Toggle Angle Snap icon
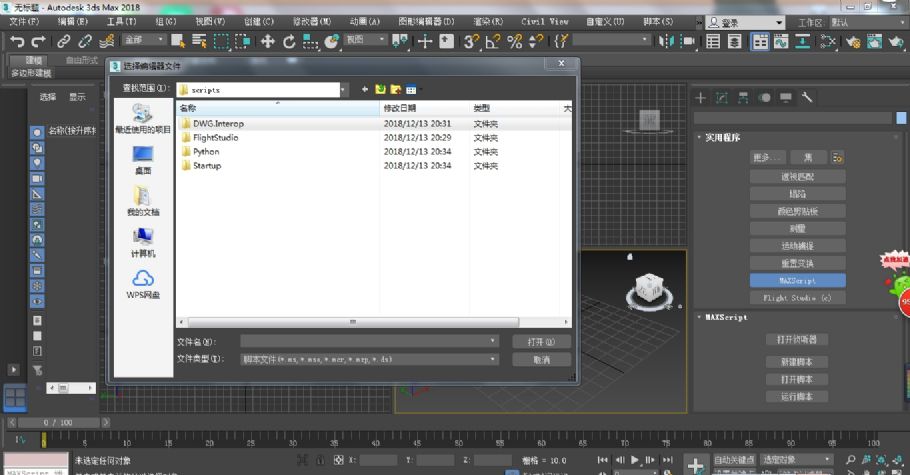Screen dimensions: 910x475 [x=493, y=41]
